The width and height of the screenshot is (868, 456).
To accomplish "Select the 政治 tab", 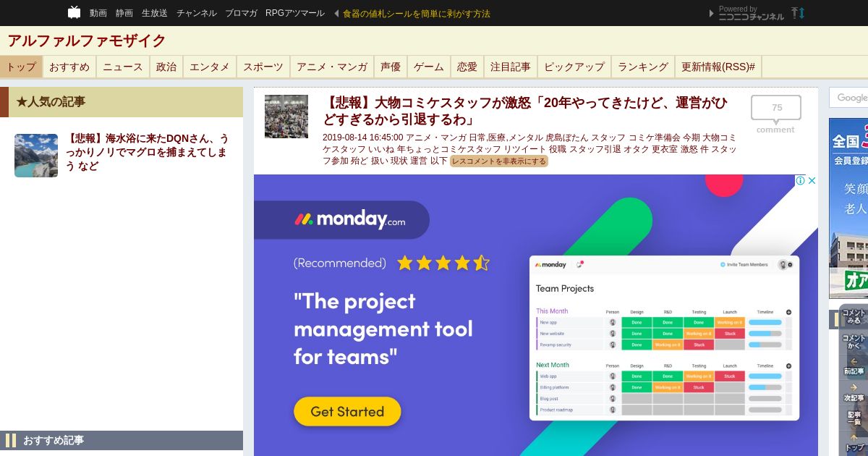I will tap(166, 67).
